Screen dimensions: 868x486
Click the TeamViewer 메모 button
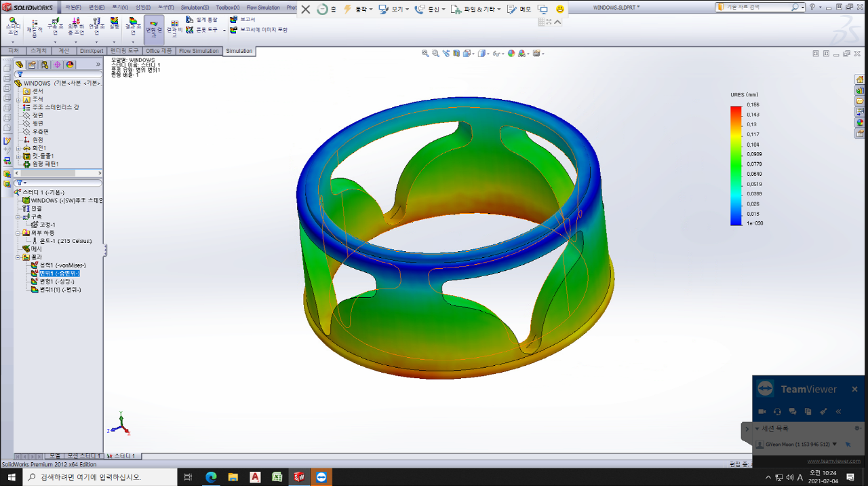coord(521,10)
